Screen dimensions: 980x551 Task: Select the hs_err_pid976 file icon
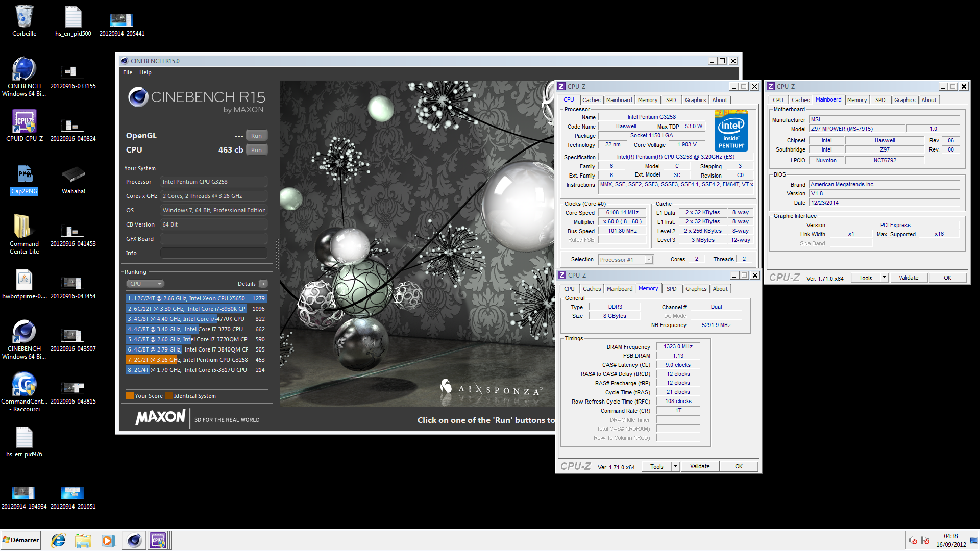click(x=24, y=437)
